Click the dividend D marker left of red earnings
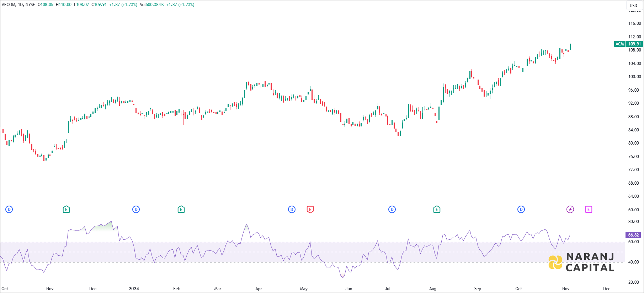The image size is (644, 293). click(x=292, y=210)
